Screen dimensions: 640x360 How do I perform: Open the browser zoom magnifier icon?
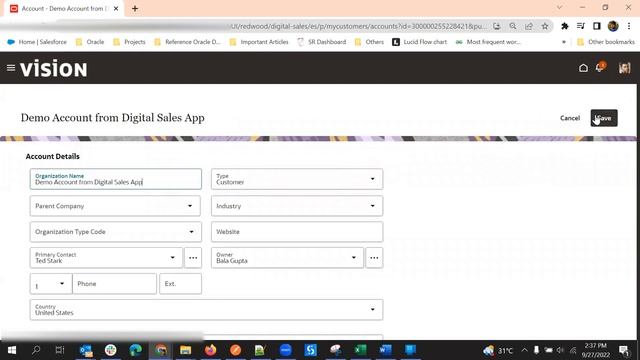click(513, 26)
